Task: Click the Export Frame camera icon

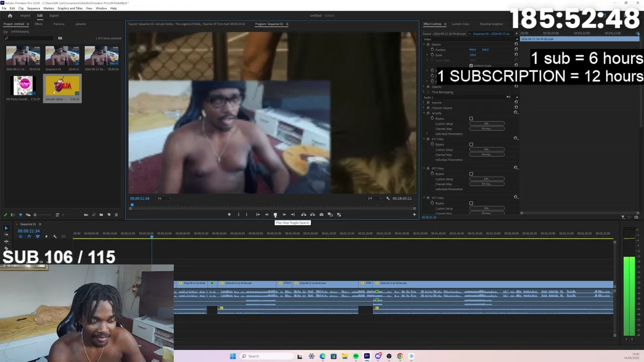Action: click(321, 215)
